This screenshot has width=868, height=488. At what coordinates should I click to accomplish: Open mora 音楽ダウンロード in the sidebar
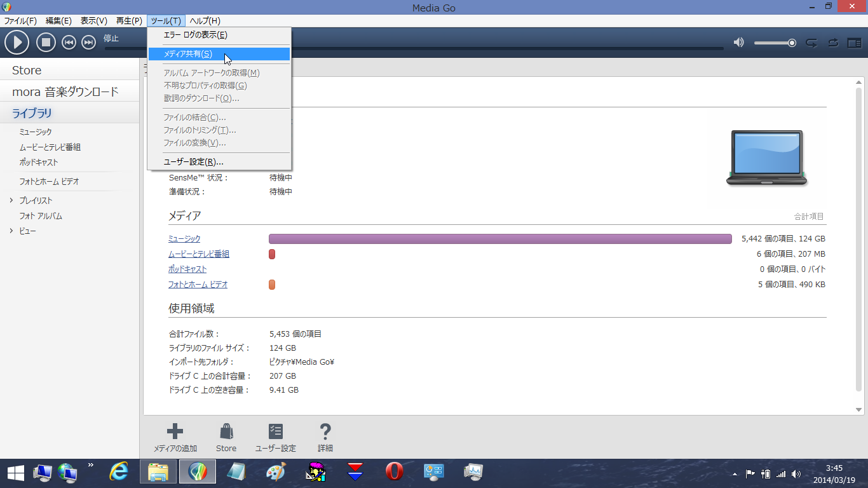coord(69,91)
